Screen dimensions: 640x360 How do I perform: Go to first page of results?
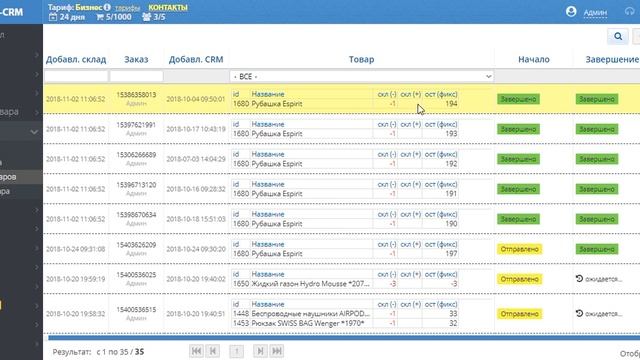[x=196, y=351]
